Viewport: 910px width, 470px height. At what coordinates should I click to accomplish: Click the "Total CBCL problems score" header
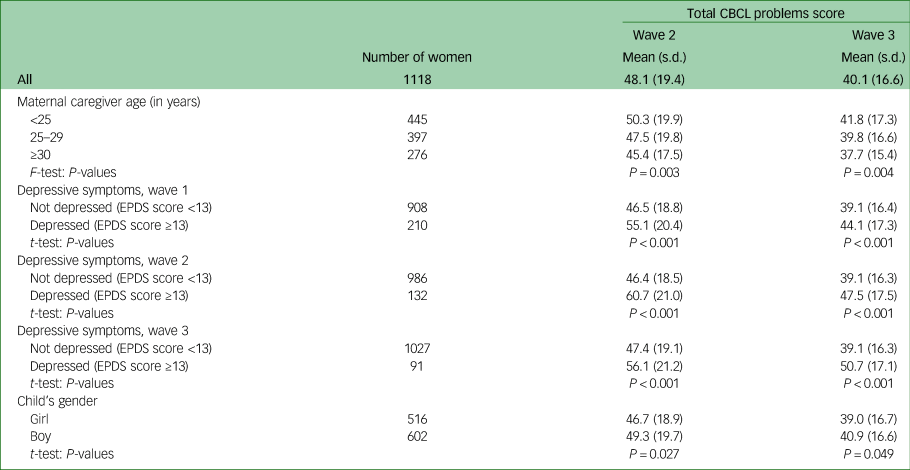(x=765, y=13)
